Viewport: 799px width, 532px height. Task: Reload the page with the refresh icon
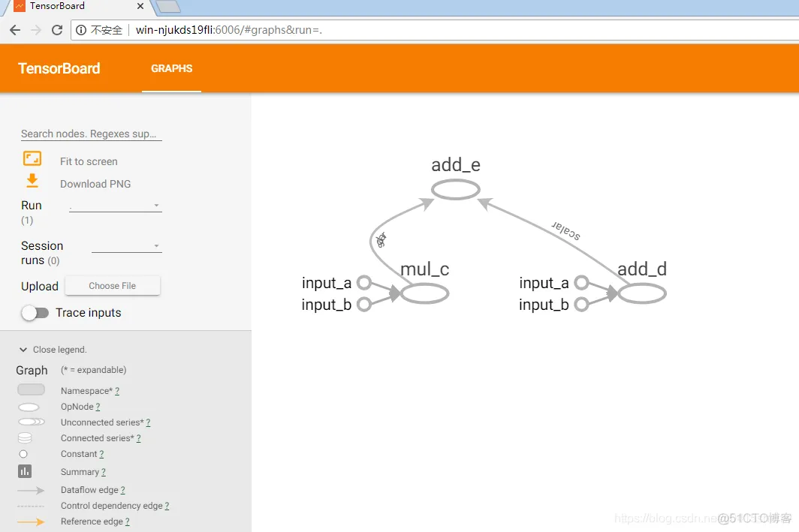57,30
